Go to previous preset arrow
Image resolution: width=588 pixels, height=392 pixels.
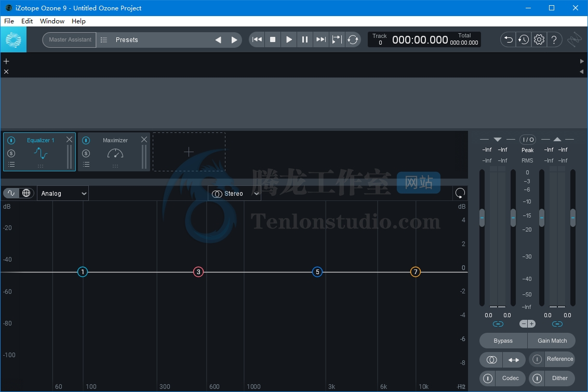[218, 40]
